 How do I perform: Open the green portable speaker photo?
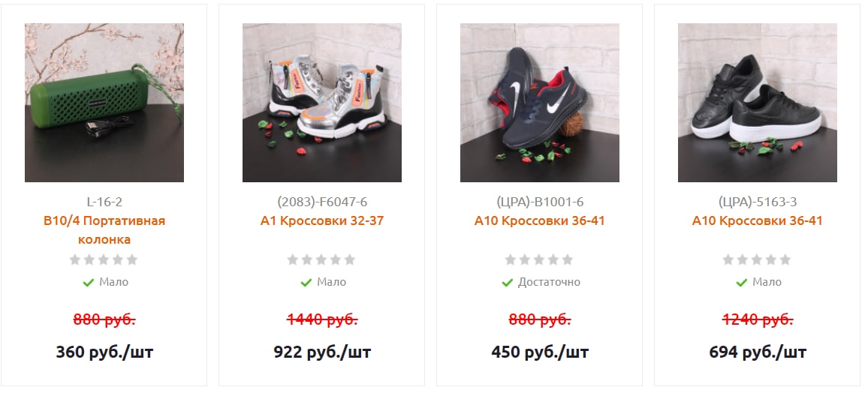pos(104,102)
